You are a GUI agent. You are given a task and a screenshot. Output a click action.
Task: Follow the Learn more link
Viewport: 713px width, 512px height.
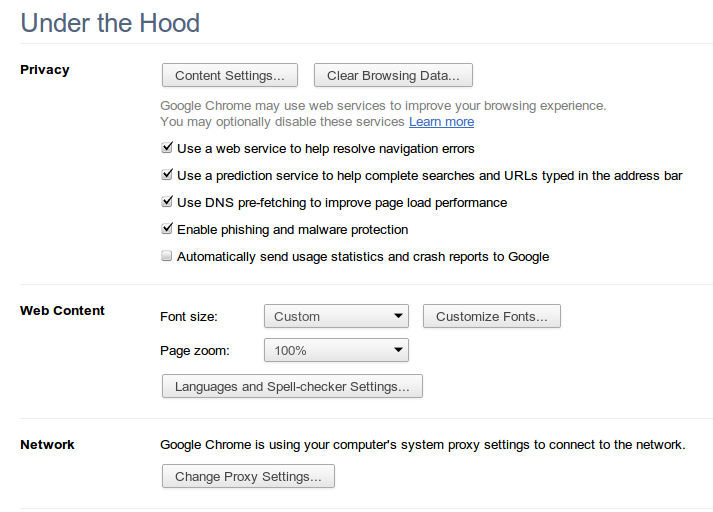[x=441, y=122]
